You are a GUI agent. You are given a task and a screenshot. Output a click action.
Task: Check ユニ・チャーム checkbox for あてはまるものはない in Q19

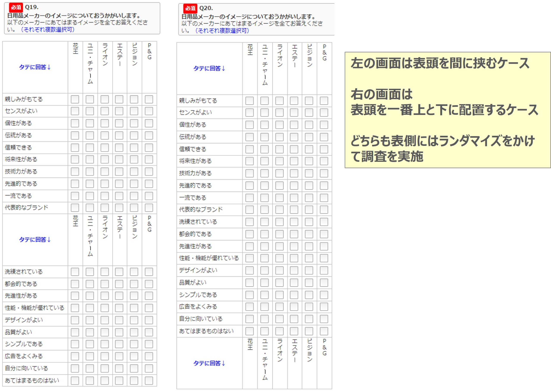tap(90, 381)
